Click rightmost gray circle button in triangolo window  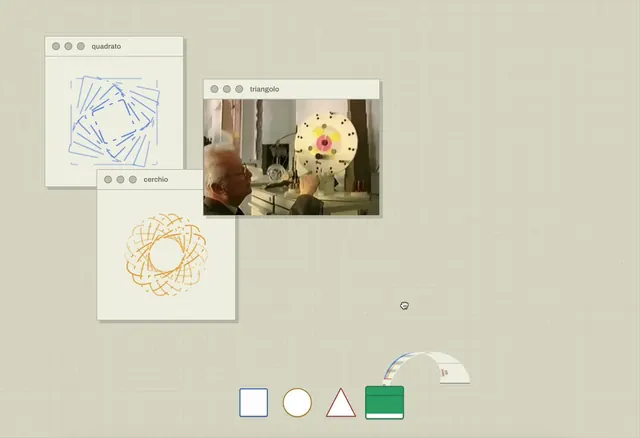pos(239,89)
